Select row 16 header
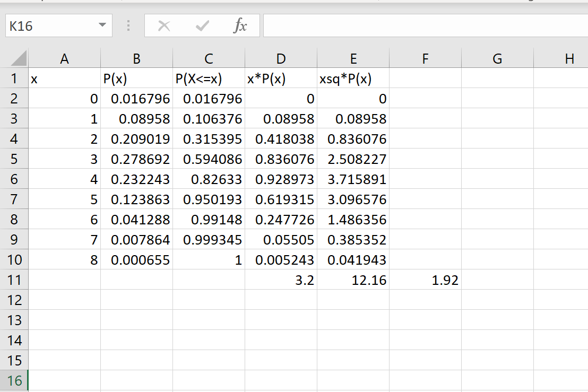Viewport: 588px width, 392px height. tap(14, 381)
